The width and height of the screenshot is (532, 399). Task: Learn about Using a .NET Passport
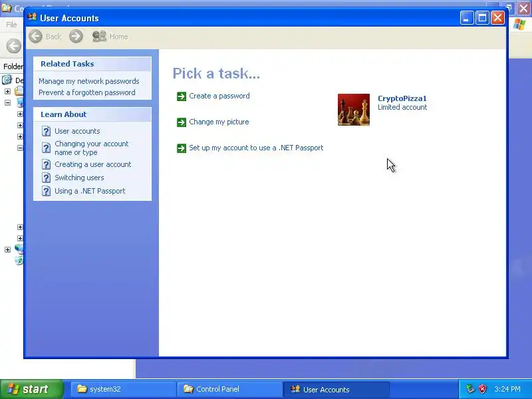coord(90,191)
